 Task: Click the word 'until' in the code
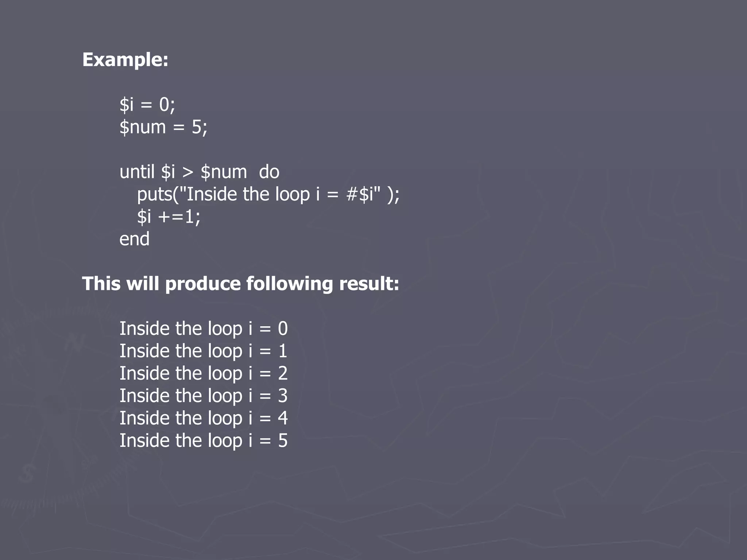(x=137, y=172)
